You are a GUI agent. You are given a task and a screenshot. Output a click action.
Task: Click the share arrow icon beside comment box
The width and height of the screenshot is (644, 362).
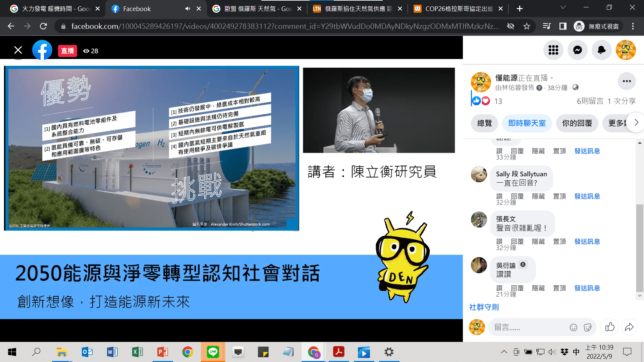pyautogui.click(x=629, y=327)
